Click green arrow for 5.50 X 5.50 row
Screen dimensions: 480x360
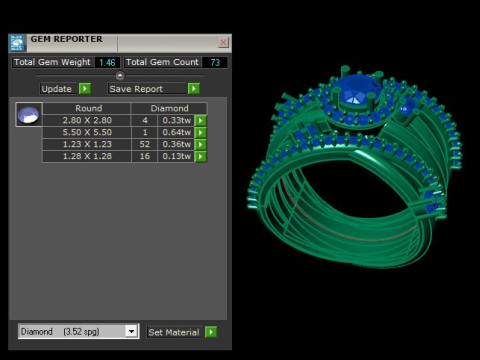click(x=201, y=132)
